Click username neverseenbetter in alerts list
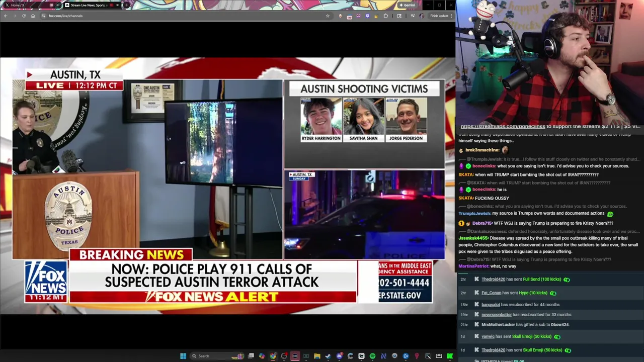This screenshot has width=644, height=362. (x=497, y=315)
